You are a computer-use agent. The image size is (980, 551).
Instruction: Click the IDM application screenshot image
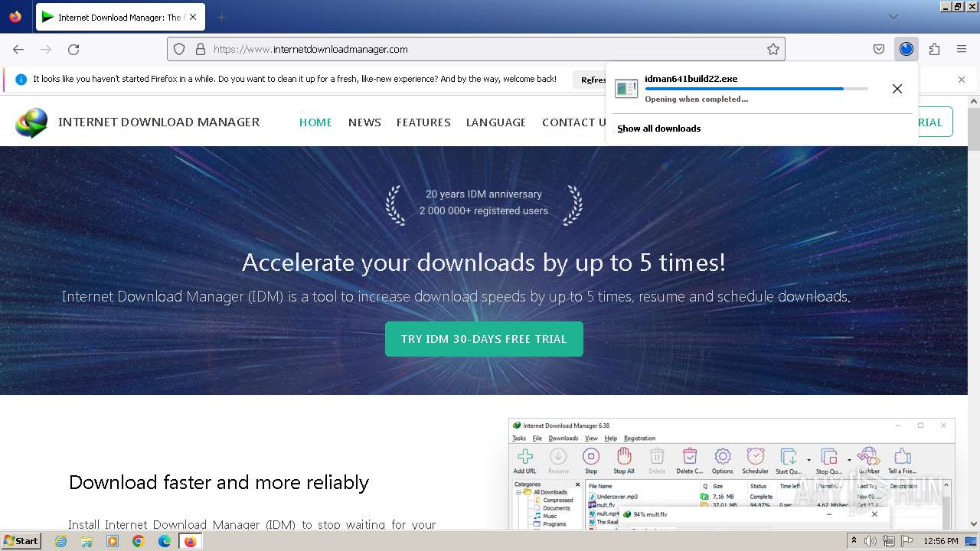(732, 474)
